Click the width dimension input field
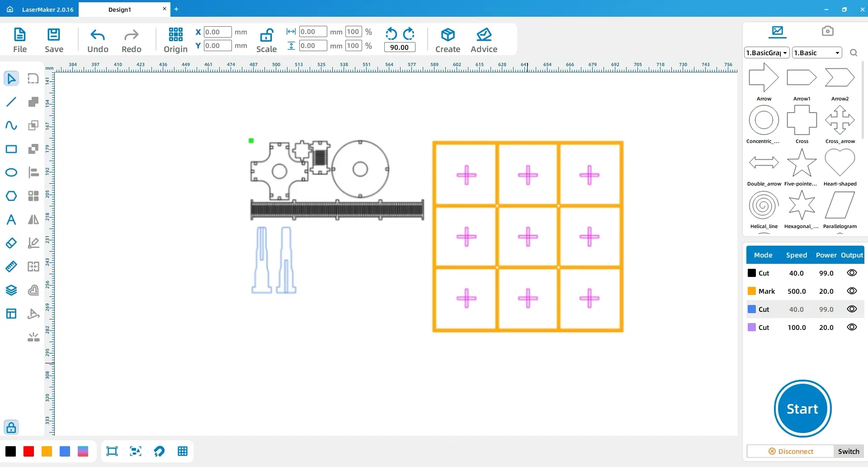The width and height of the screenshot is (868, 467). [x=313, y=32]
